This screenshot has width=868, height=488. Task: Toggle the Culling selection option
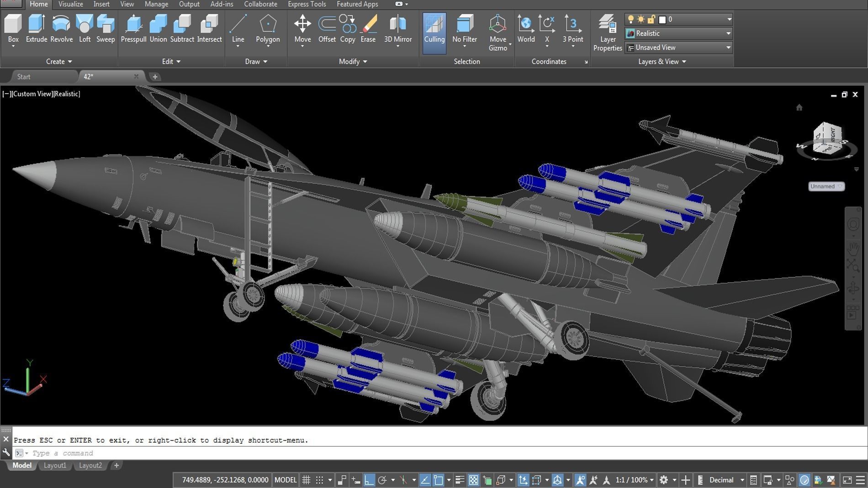click(434, 33)
